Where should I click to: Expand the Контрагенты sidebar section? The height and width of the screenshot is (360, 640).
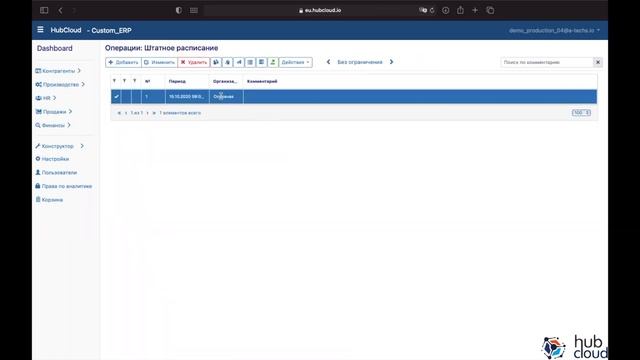click(58, 71)
